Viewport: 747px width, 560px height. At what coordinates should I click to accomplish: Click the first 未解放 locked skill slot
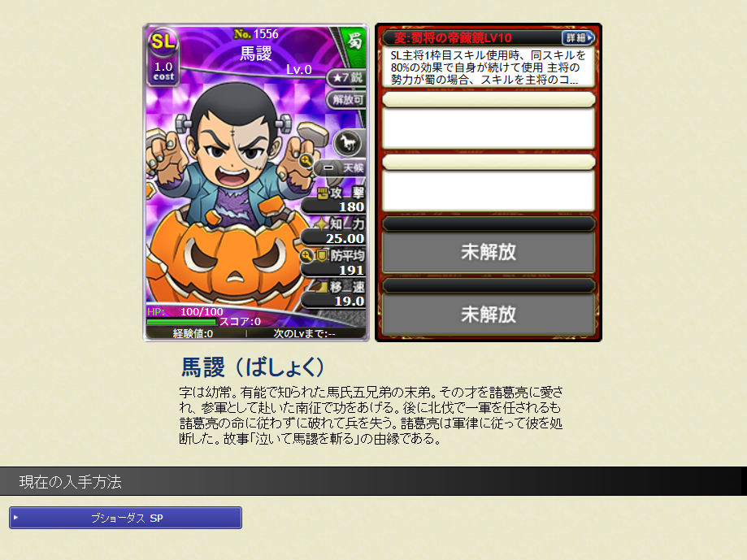[x=489, y=252]
